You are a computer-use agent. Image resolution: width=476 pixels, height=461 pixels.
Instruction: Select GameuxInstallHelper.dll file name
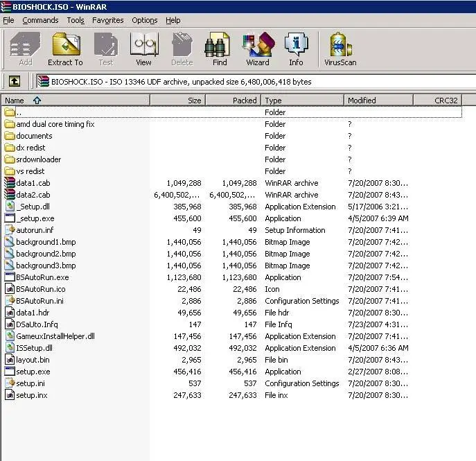point(55,336)
